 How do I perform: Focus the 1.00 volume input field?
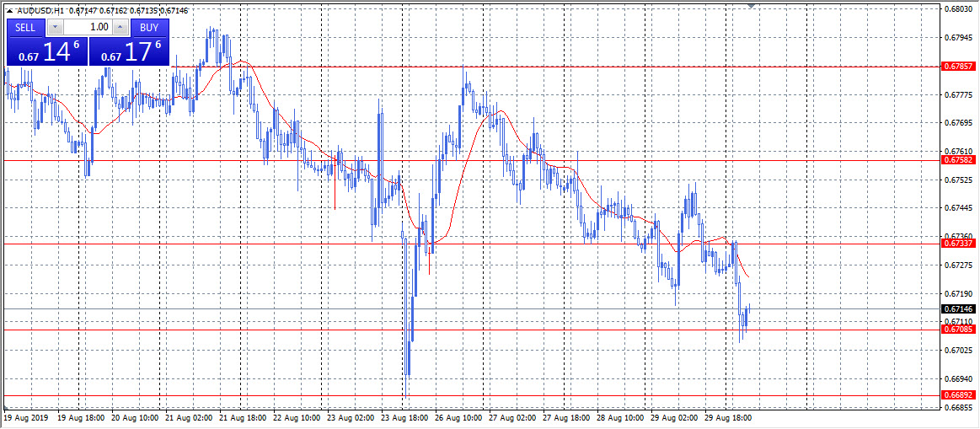point(88,28)
